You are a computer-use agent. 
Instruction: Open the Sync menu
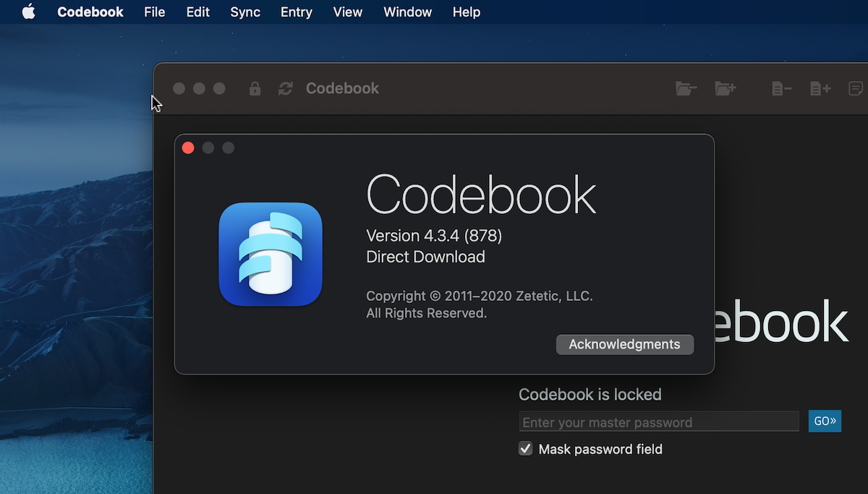click(245, 12)
